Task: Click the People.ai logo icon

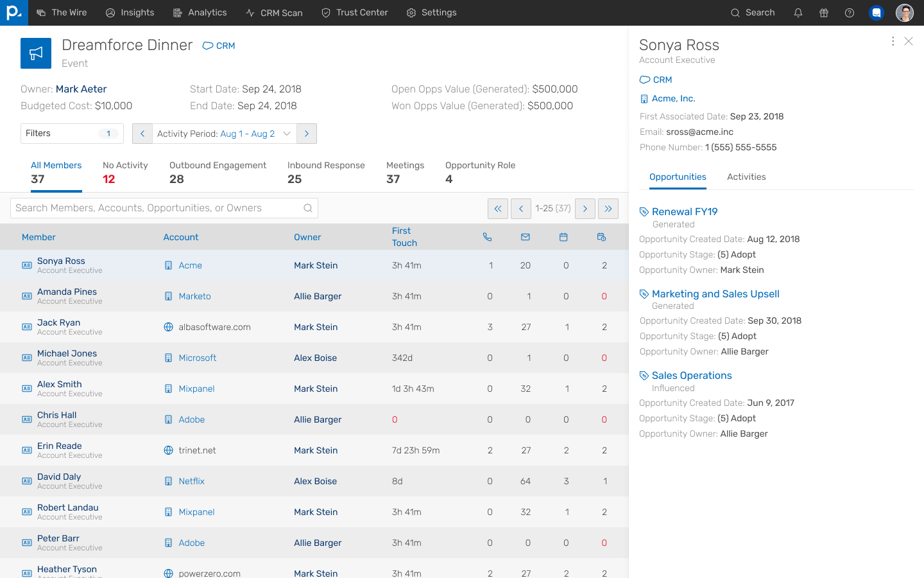Action: coord(14,13)
